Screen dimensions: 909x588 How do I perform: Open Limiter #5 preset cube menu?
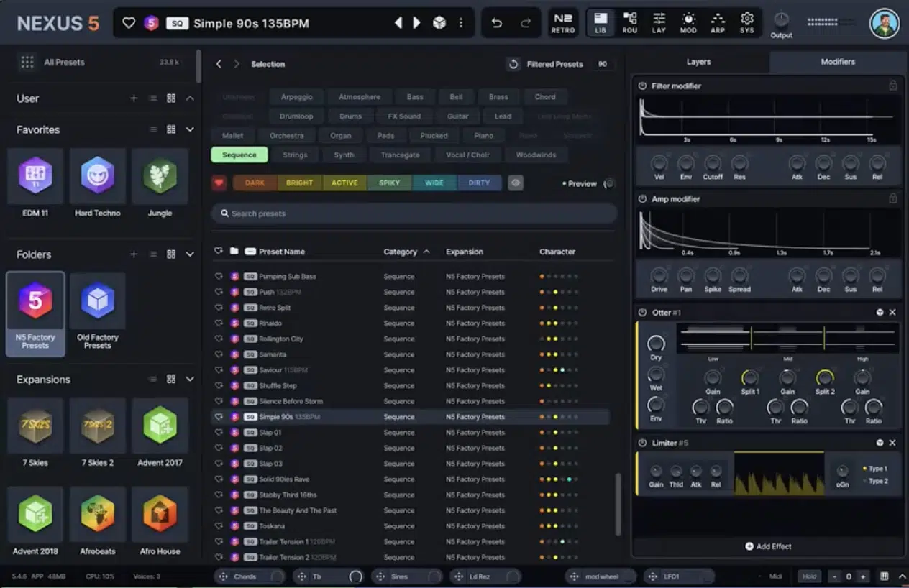(x=880, y=443)
